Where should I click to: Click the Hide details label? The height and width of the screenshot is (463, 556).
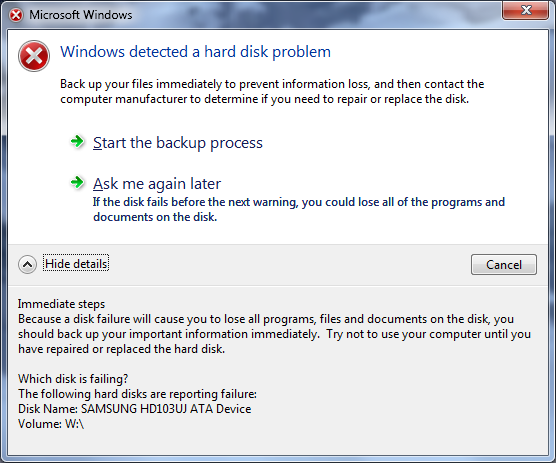[76, 264]
